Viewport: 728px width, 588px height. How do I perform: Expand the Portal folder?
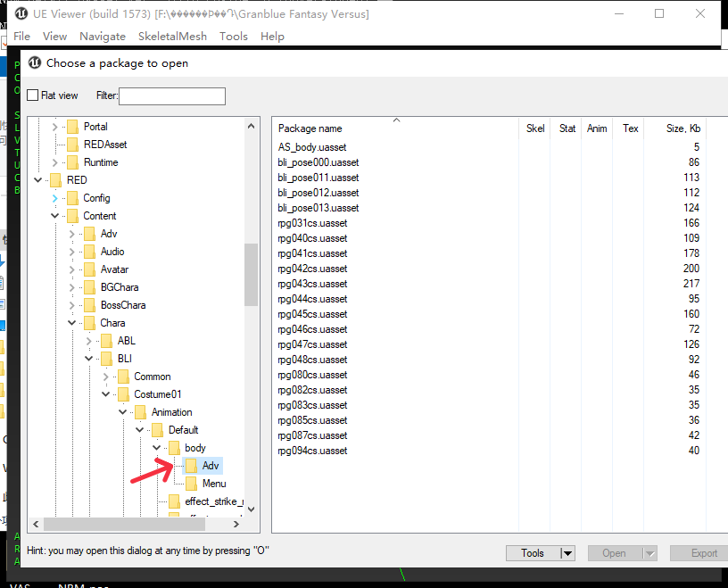(54, 127)
